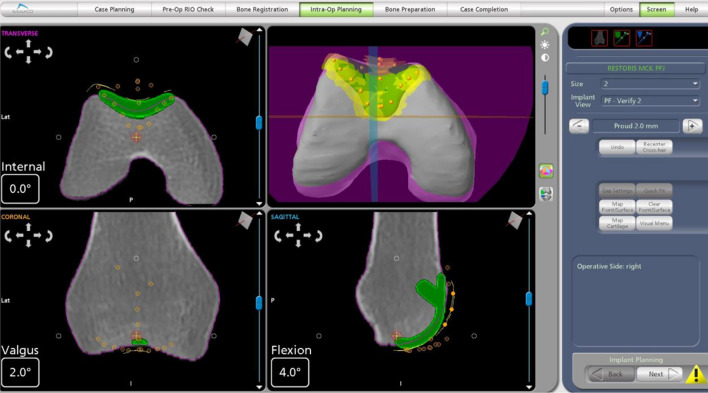Screen dimensions: 708x393
Task: Click the contrast half-circle icon
Action: pos(545,58)
